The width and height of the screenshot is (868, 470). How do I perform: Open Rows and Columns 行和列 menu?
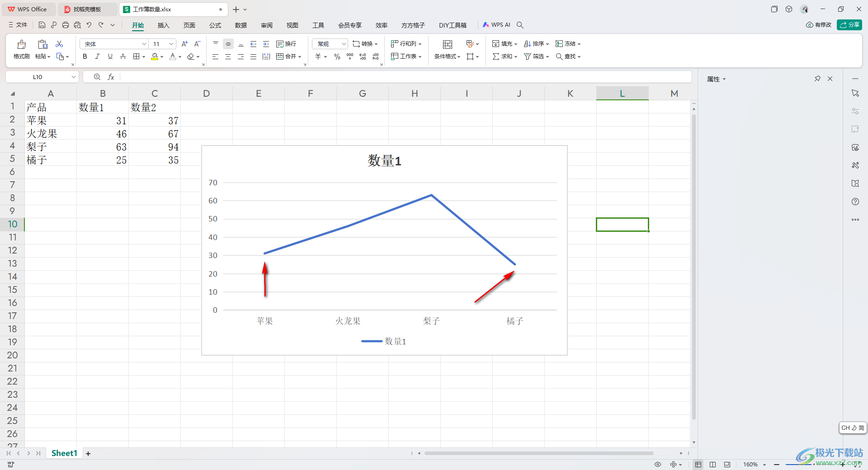406,44
